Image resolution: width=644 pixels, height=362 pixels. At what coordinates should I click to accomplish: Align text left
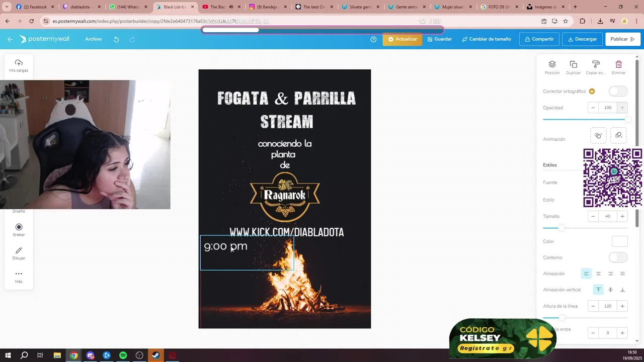click(x=586, y=274)
